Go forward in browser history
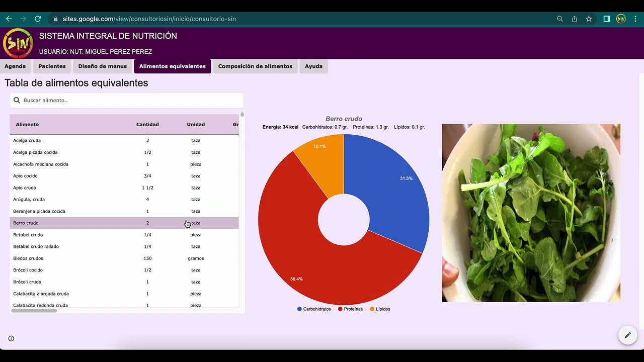 [23, 19]
